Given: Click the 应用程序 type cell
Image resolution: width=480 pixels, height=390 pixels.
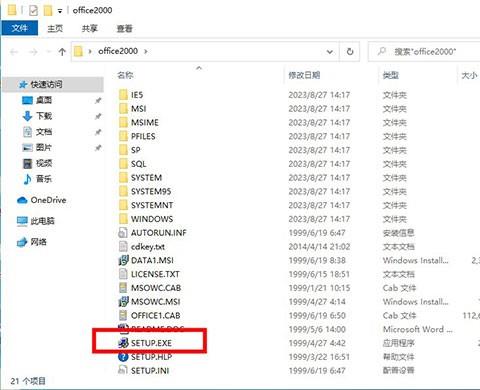Looking at the screenshot, I should click(399, 343).
